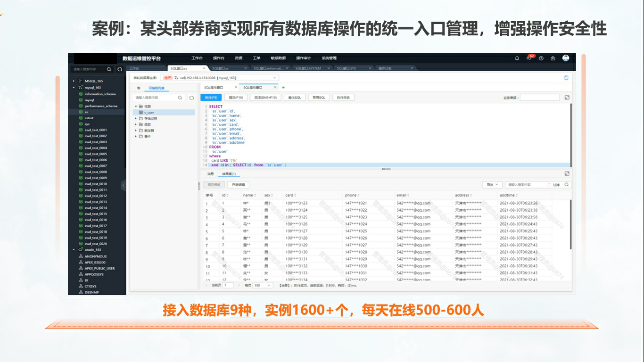
Task: Click the editor/result splitter handle
Action: (386, 169)
